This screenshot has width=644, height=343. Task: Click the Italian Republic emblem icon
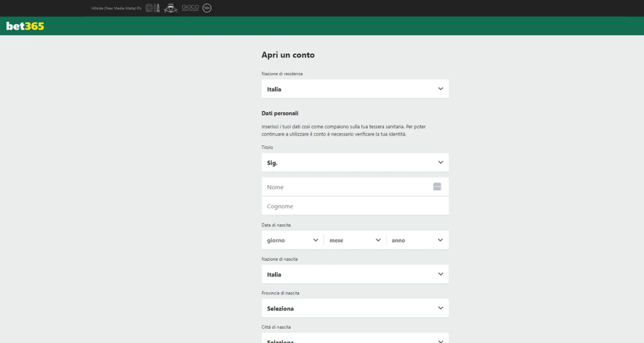(x=149, y=8)
